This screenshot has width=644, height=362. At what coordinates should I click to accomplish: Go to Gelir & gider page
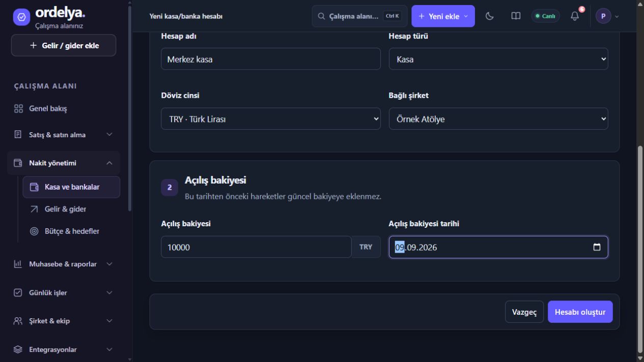(71, 209)
